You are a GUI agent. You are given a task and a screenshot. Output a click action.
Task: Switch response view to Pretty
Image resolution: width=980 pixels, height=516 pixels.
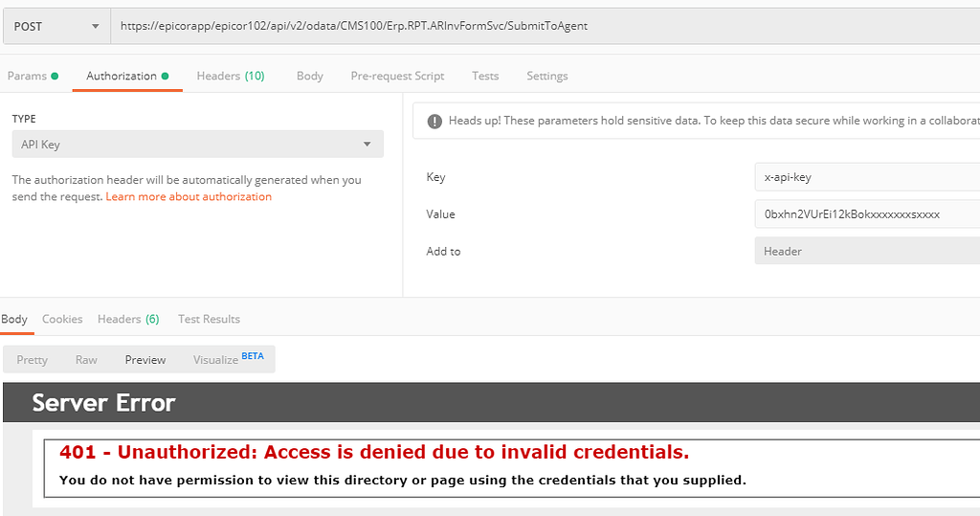(32, 360)
